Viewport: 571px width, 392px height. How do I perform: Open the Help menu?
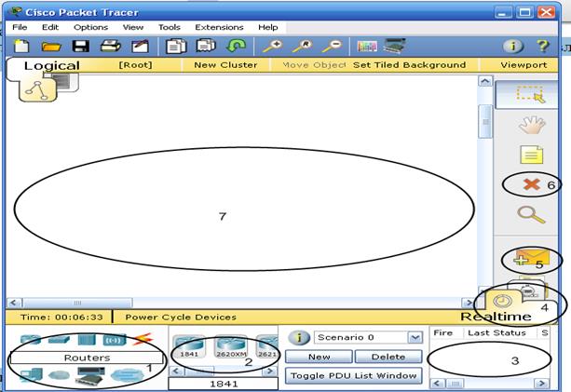pos(268,27)
